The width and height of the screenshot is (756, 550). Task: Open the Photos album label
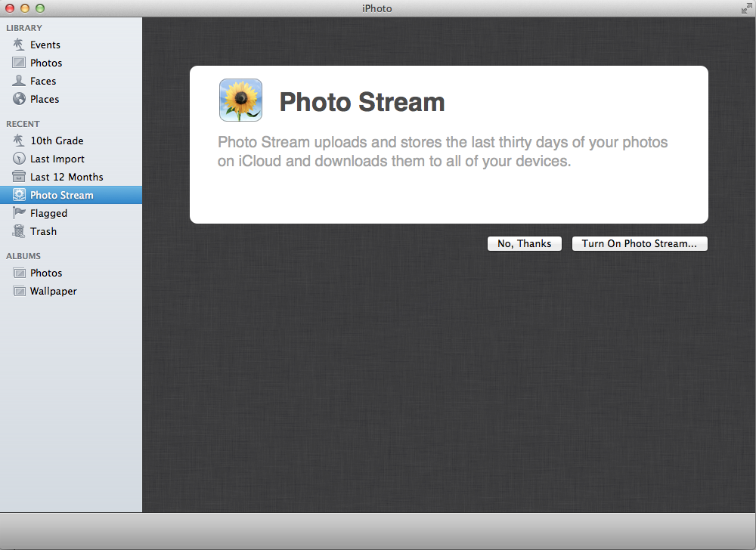[x=46, y=273]
